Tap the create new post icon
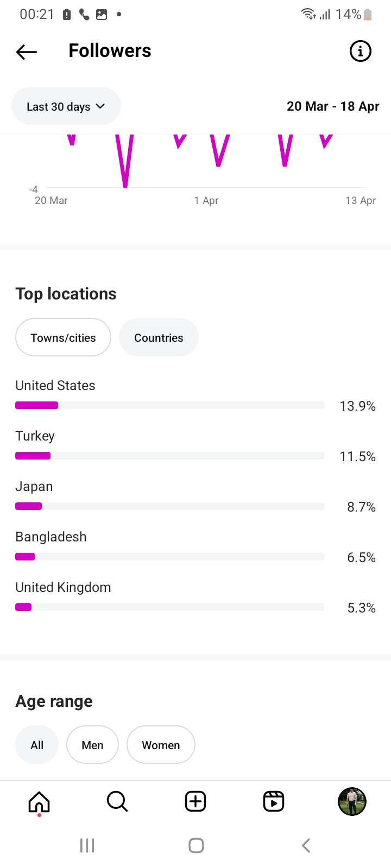 pyautogui.click(x=195, y=801)
